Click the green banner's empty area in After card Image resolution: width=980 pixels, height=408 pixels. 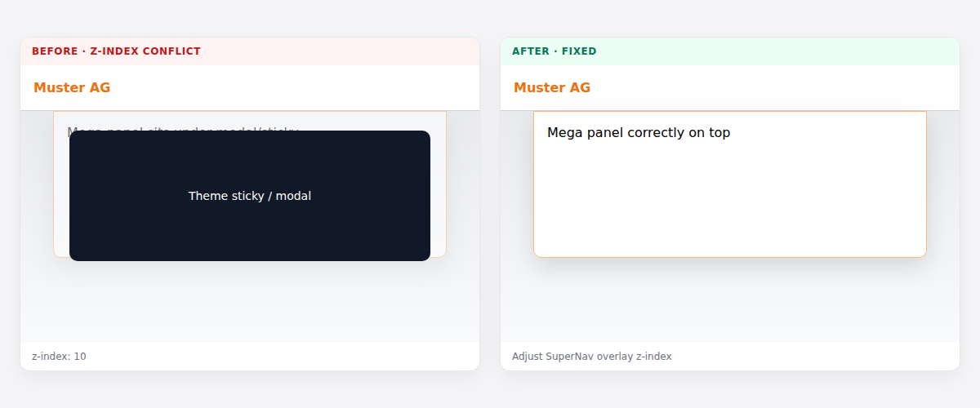[776, 51]
